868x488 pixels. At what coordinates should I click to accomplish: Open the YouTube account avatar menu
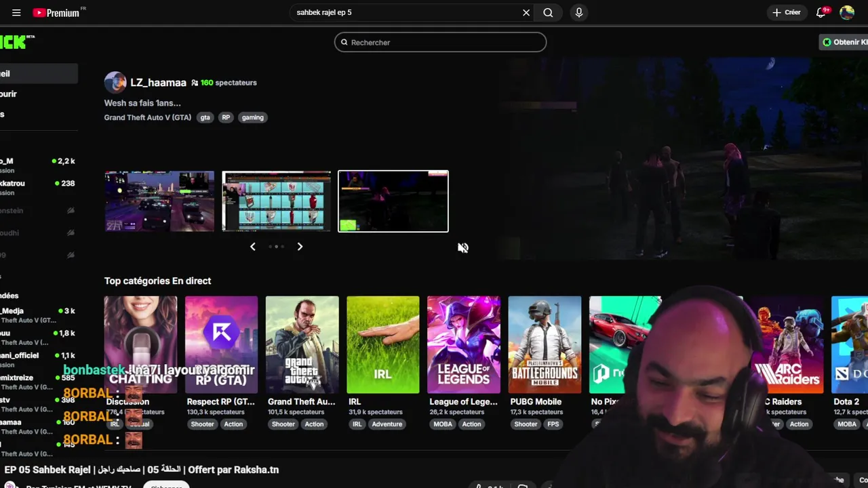click(x=847, y=12)
